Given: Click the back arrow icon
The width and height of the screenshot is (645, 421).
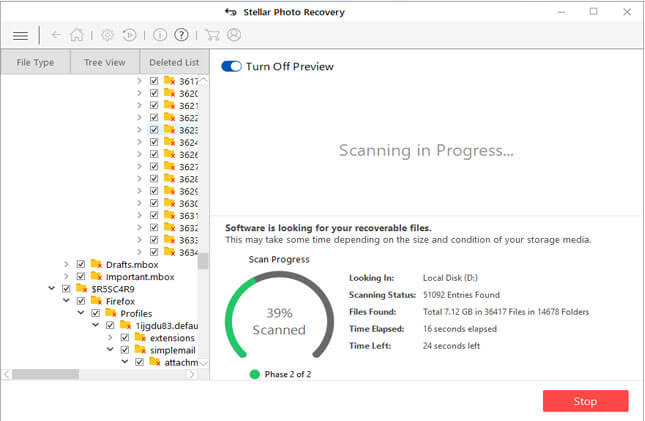Looking at the screenshot, I should 56,35.
